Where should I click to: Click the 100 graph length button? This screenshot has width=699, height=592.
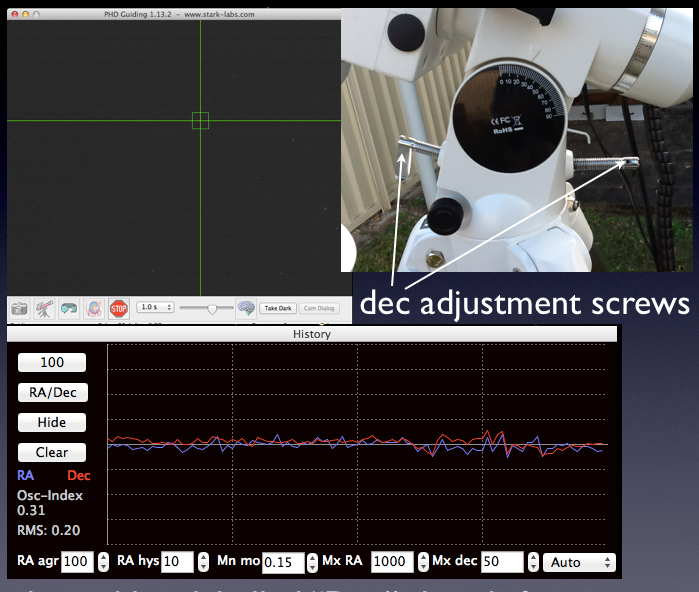coord(52,362)
